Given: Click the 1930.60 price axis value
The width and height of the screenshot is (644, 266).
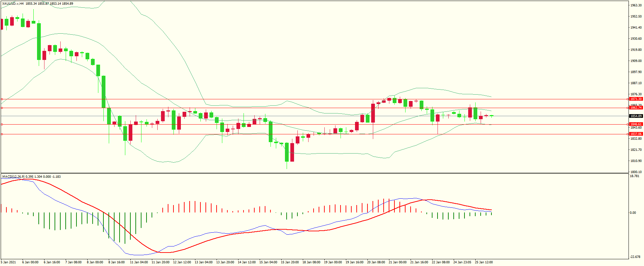Looking at the screenshot, I should 636,39.
